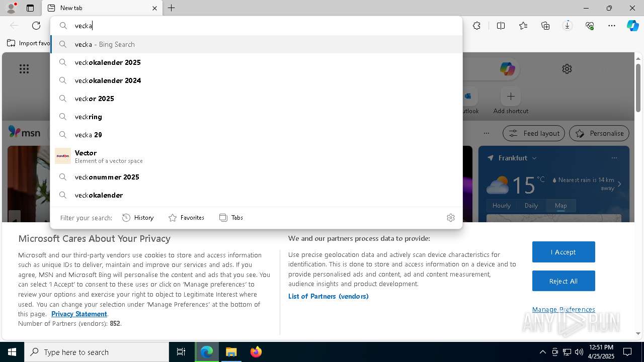644x362 pixels.
Task: Switch weather card to Daily tab
Action: 531,206
